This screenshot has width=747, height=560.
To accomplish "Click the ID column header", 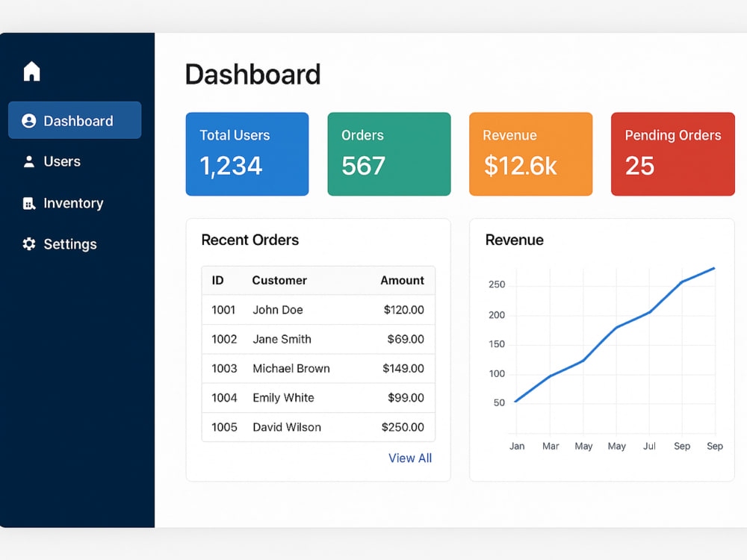I will (x=217, y=281).
